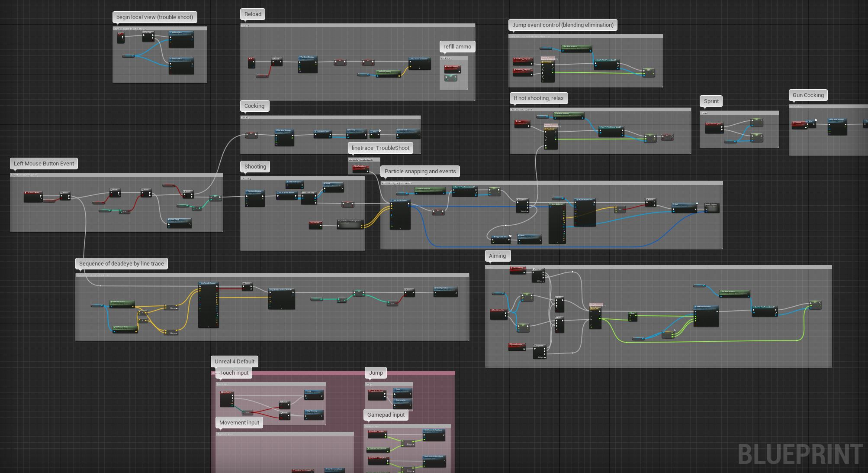
Task: Select the Play Anim Montage node in Gun Cocking
Action: tap(838, 126)
